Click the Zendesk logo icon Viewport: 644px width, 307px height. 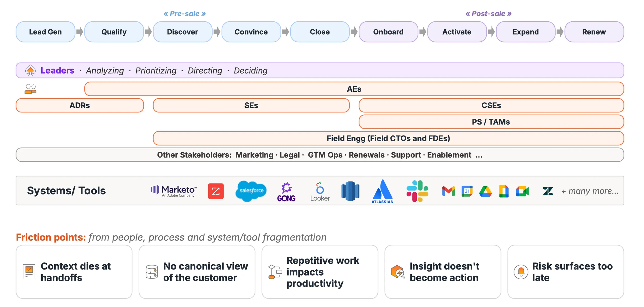click(548, 191)
